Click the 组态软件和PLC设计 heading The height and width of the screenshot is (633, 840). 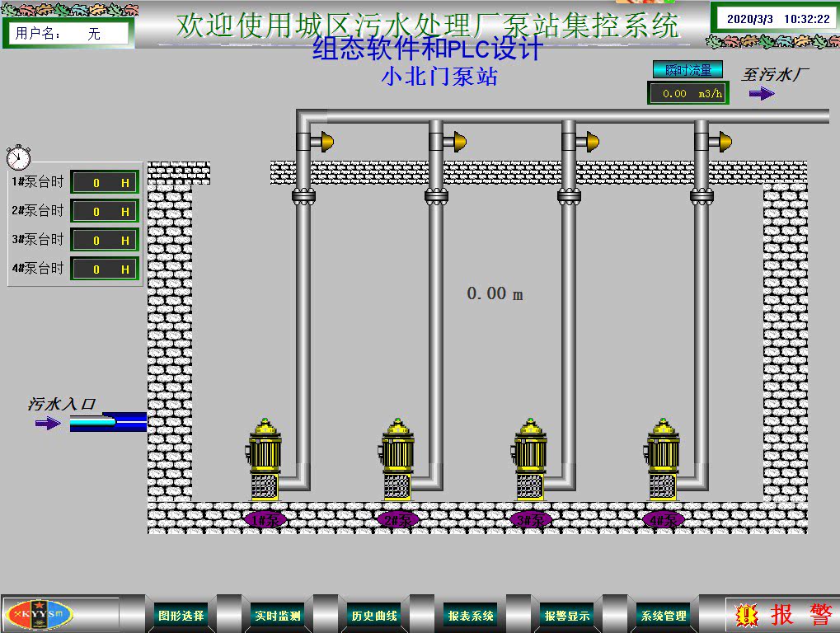[x=428, y=49]
